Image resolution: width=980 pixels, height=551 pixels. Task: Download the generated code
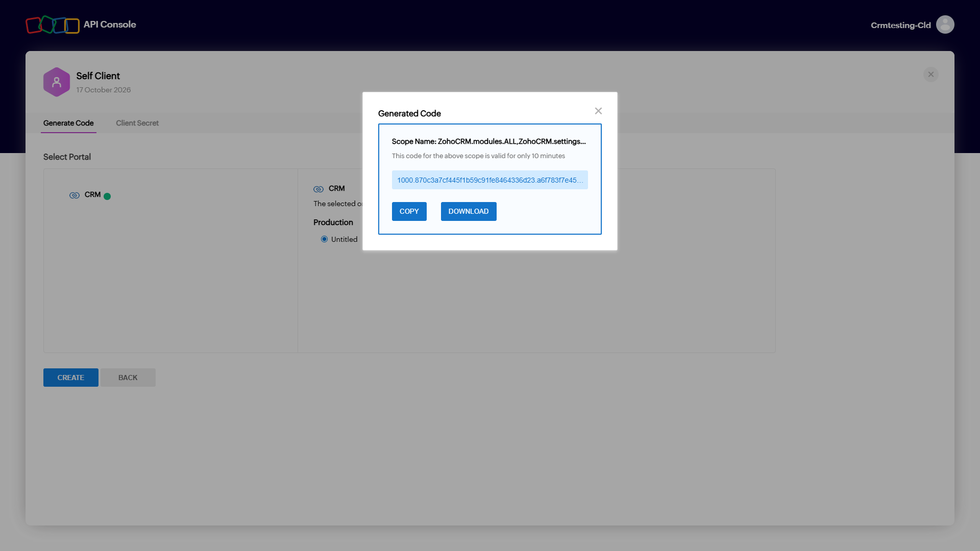pyautogui.click(x=469, y=211)
